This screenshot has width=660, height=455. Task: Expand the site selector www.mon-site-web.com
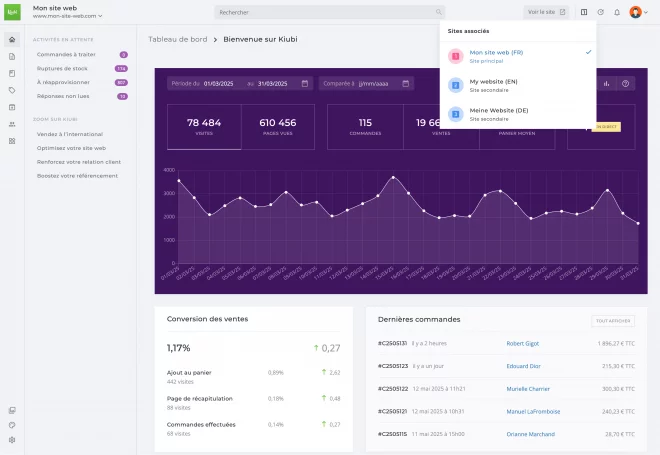coord(67,16)
